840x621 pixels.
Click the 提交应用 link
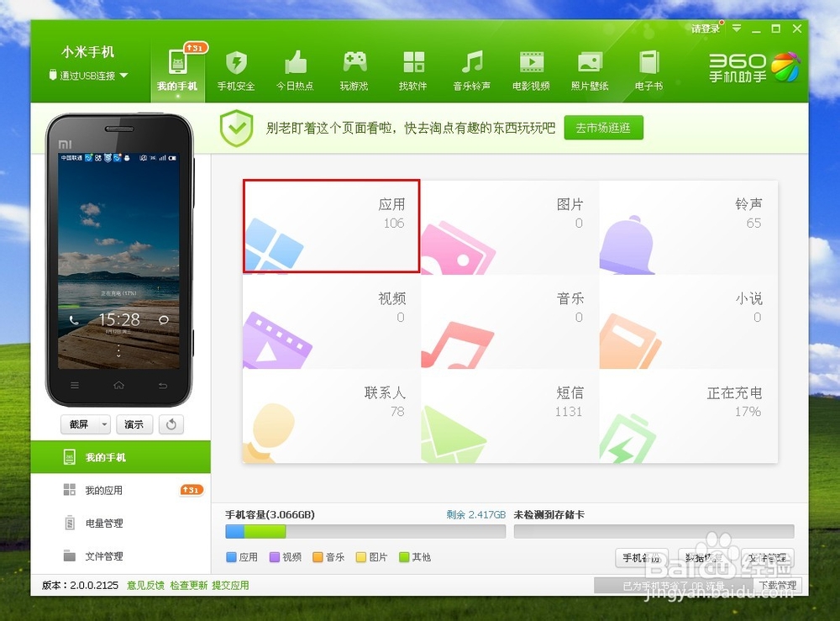coord(230,585)
